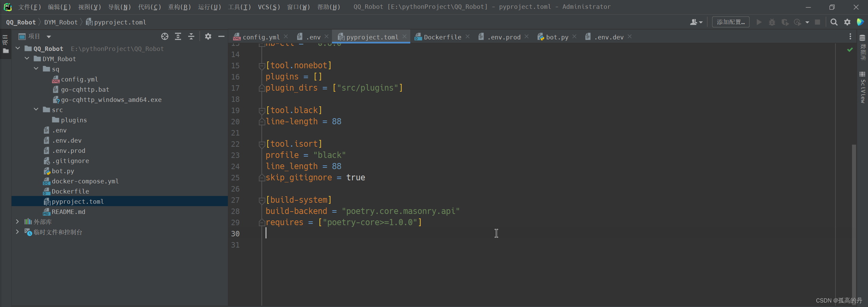Click the Debug bug icon
Image resolution: width=868 pixels, height=307 pixels.
pos(772,22)
